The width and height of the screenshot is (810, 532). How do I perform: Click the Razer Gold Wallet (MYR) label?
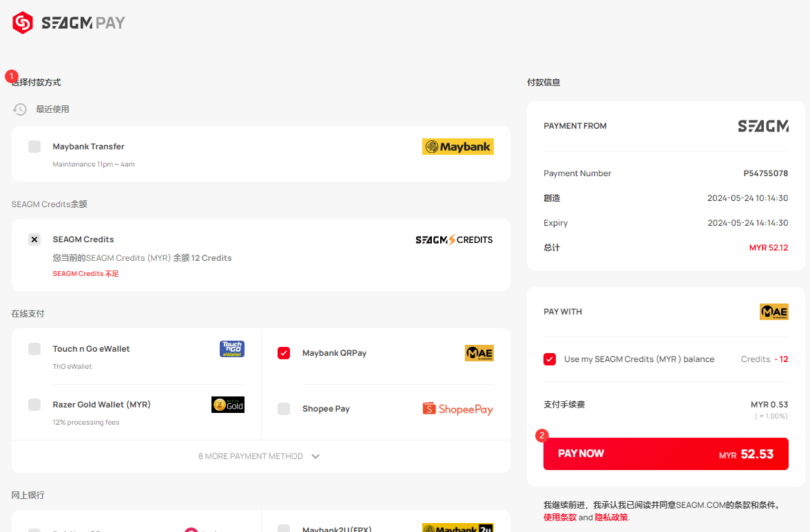[x=102, y=405]
